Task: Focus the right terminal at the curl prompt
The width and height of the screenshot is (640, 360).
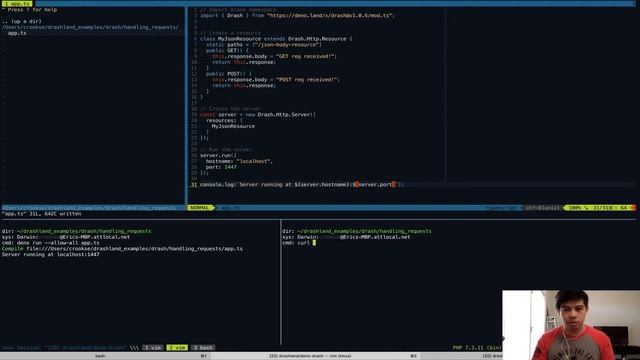Action: (314, 243)
